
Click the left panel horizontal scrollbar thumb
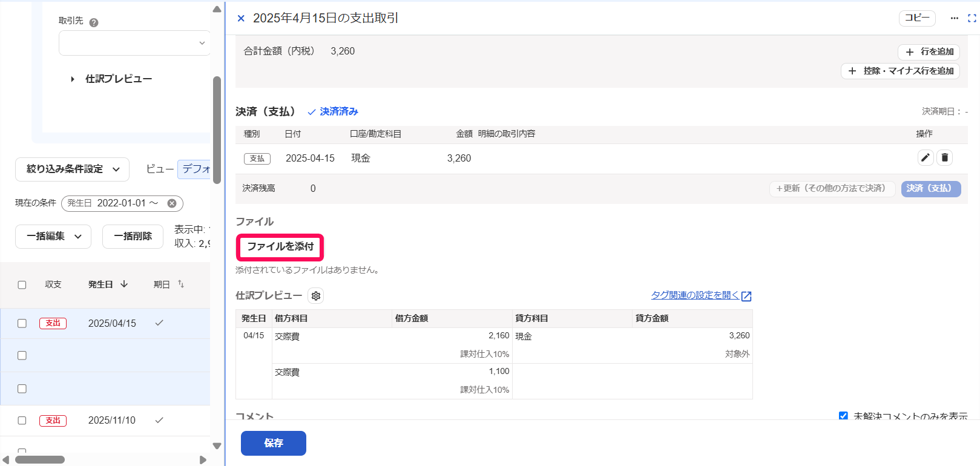(40, 460)
